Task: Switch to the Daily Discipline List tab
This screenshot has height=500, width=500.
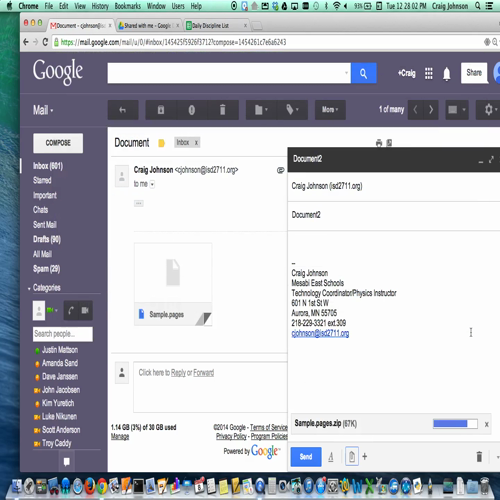Action: (216, 26)
